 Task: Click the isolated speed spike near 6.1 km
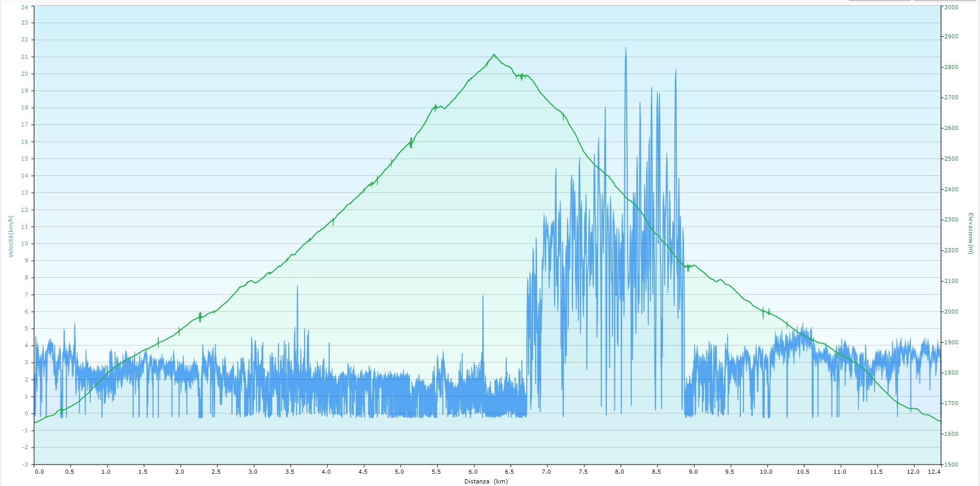point(482,296)
